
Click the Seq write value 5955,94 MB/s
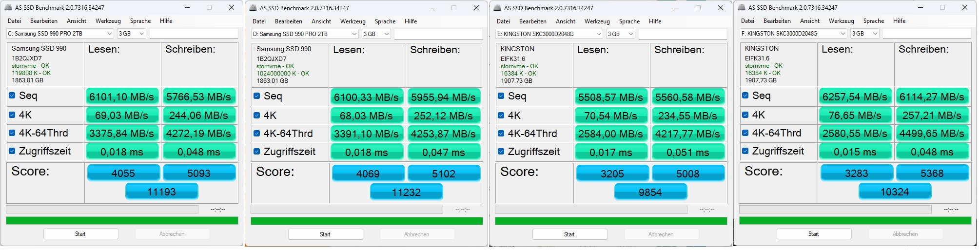[x=444, y=97]
